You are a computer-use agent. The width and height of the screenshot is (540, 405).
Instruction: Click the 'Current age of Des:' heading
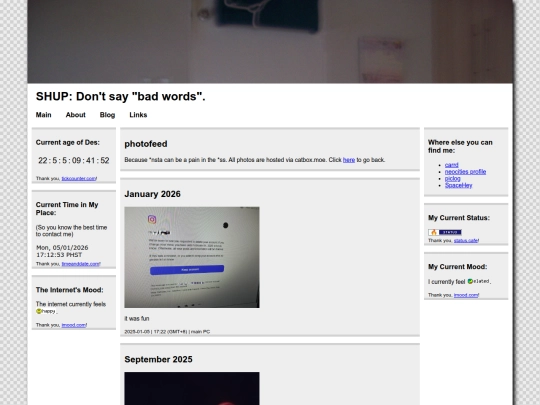point(68,142)
